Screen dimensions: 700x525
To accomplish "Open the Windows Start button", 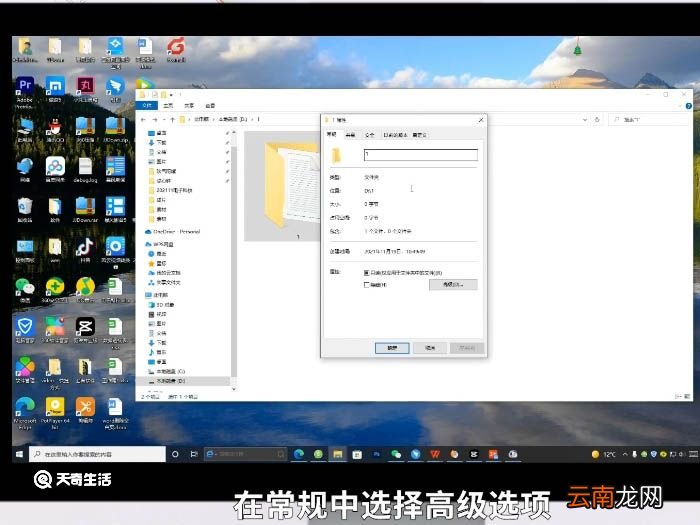I will (x=19, y=454).
